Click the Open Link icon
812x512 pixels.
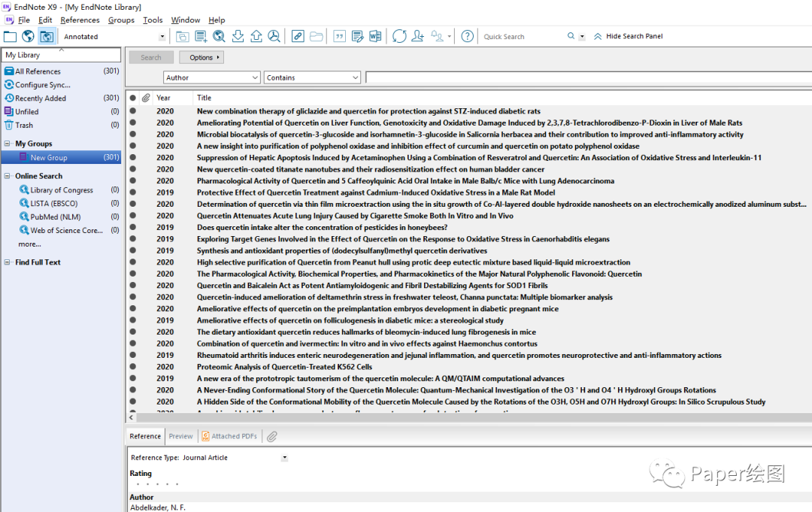(298, 36)
